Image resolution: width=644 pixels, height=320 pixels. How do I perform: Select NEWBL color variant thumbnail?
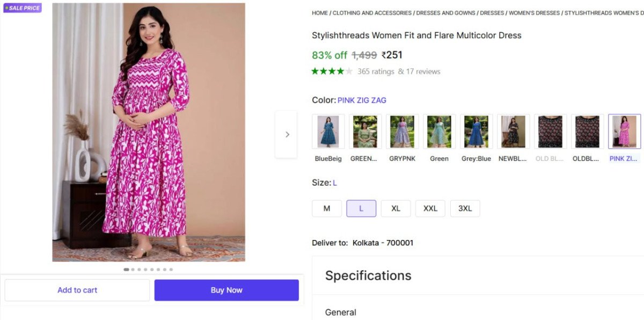click(513, 132)
